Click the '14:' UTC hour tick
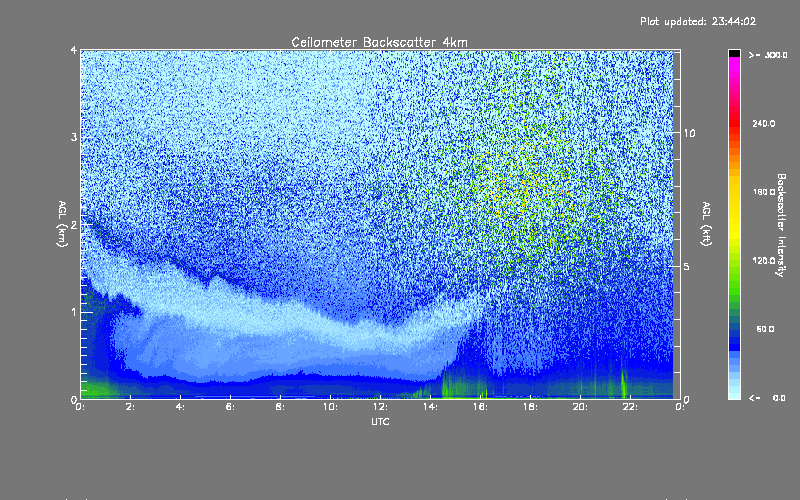800x500 pixels. pos(430,407)
